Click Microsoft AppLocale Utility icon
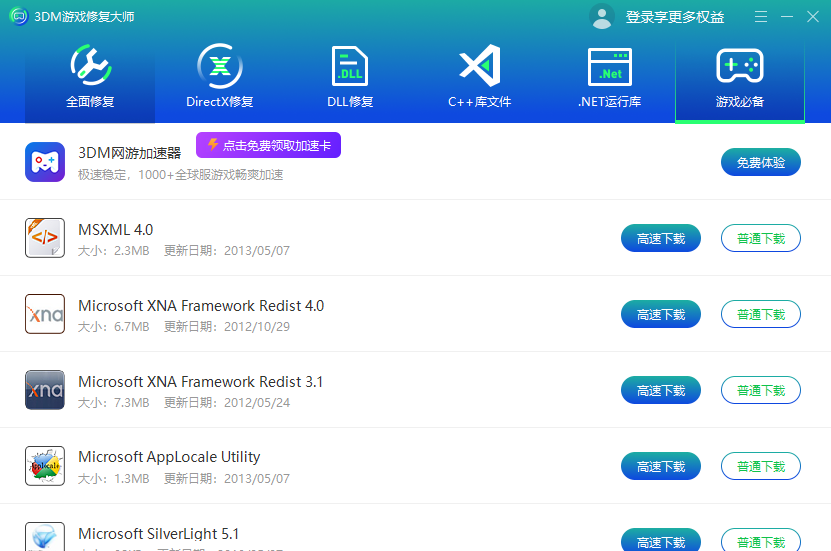This screenshot has width=831, height=551. 45,466
